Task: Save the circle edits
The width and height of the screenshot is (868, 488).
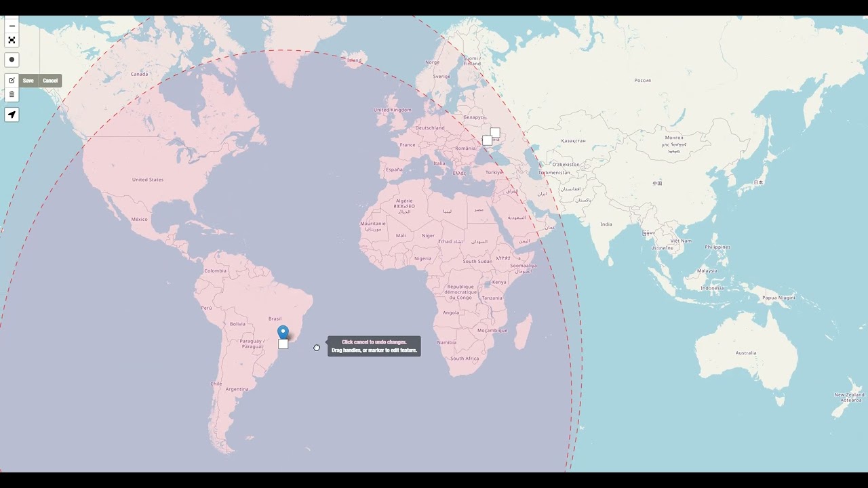Action: point(28,81)
